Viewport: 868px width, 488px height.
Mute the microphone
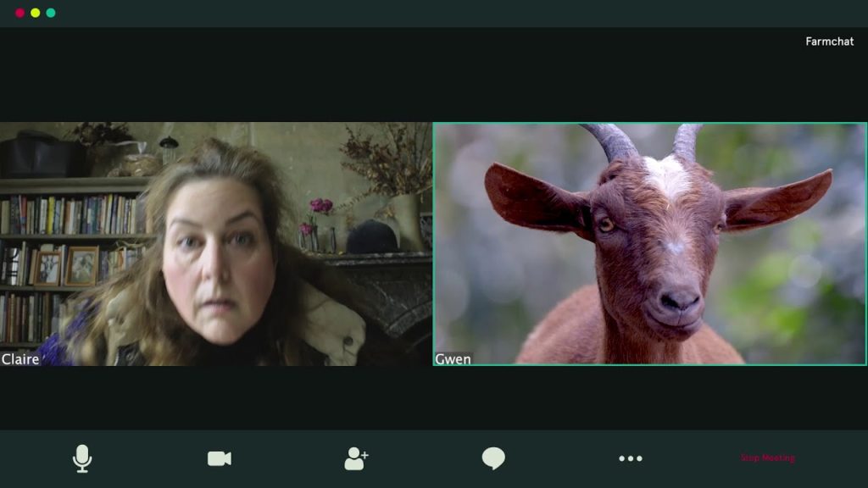pos(82,458)
